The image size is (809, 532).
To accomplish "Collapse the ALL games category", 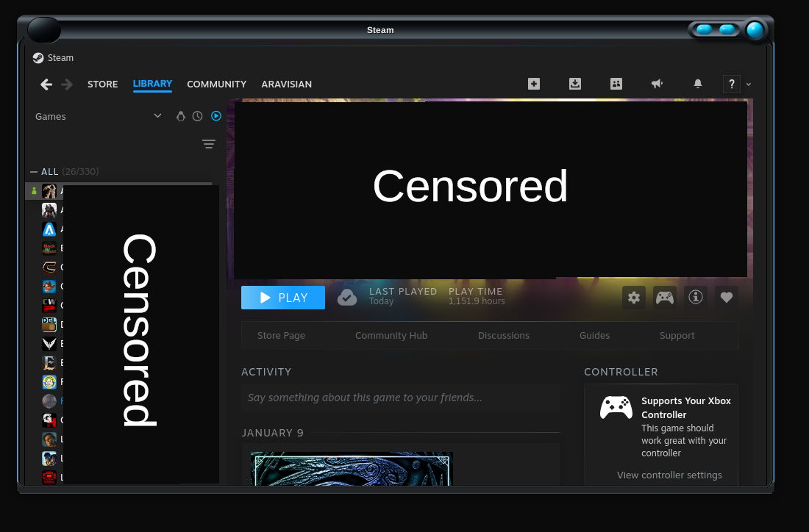I will click(34, 171).
